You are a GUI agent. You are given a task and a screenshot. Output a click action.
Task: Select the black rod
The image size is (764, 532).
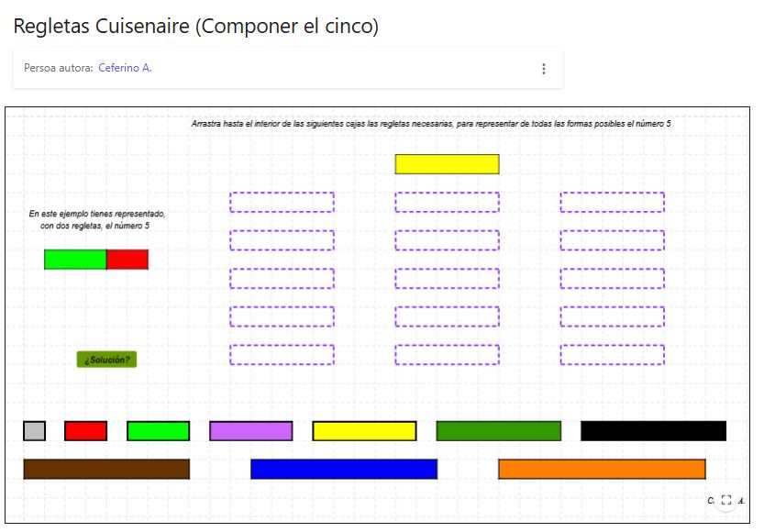point(652,431)
